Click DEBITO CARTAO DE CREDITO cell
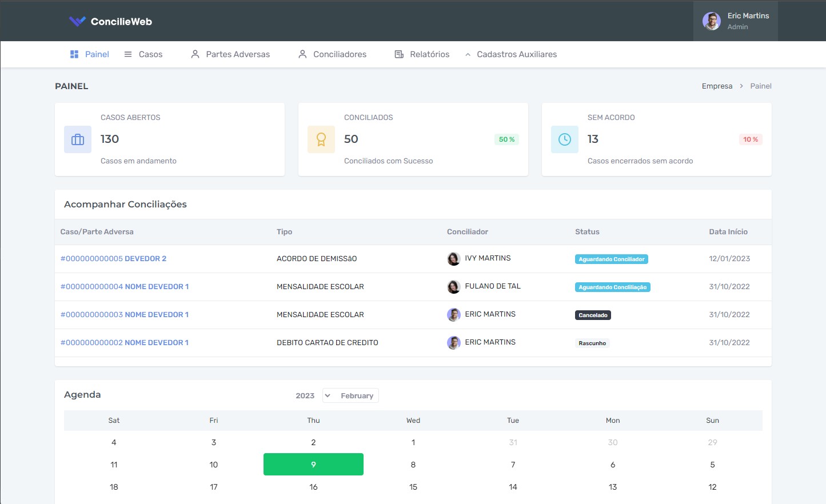The width and height of the screenshot is (826, 504). 328,343
